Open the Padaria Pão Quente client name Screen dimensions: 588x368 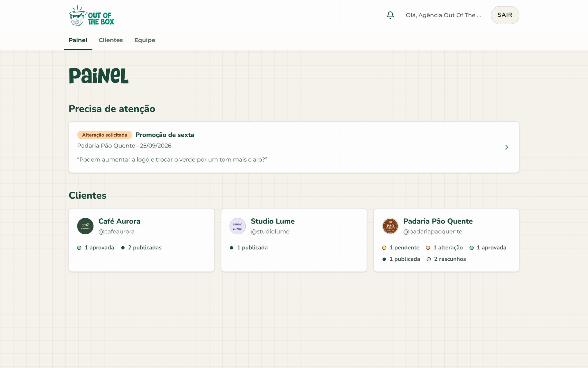click(x=438, y=221)
